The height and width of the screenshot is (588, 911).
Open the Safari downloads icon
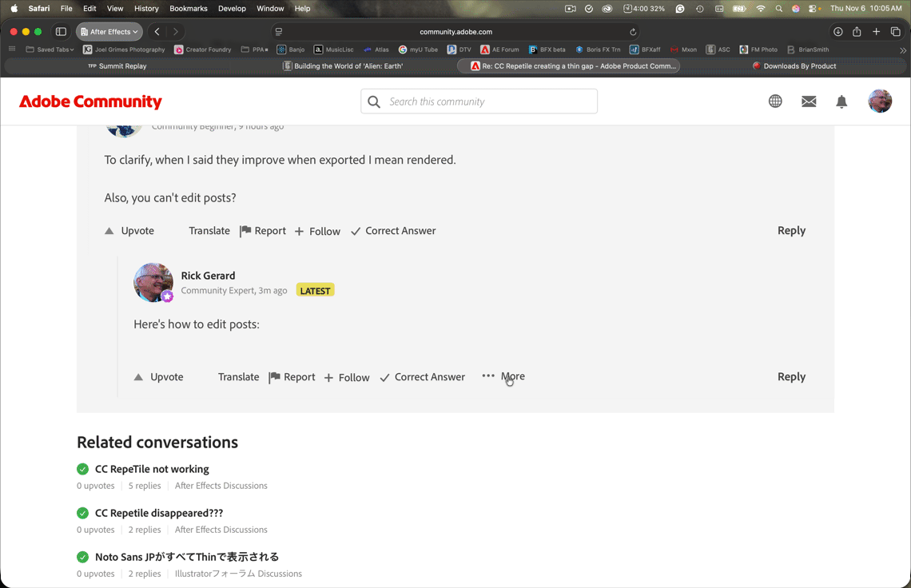click(837, 31)
